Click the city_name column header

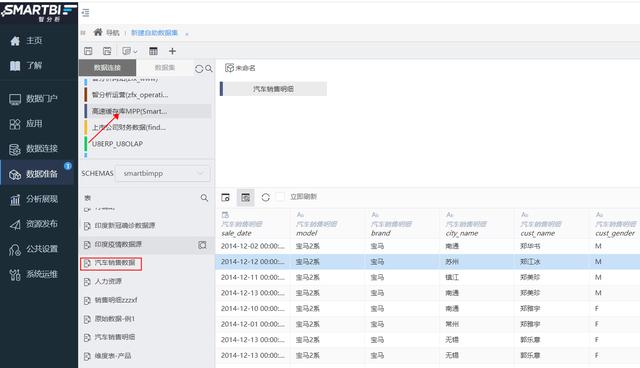tap(461, 233)
